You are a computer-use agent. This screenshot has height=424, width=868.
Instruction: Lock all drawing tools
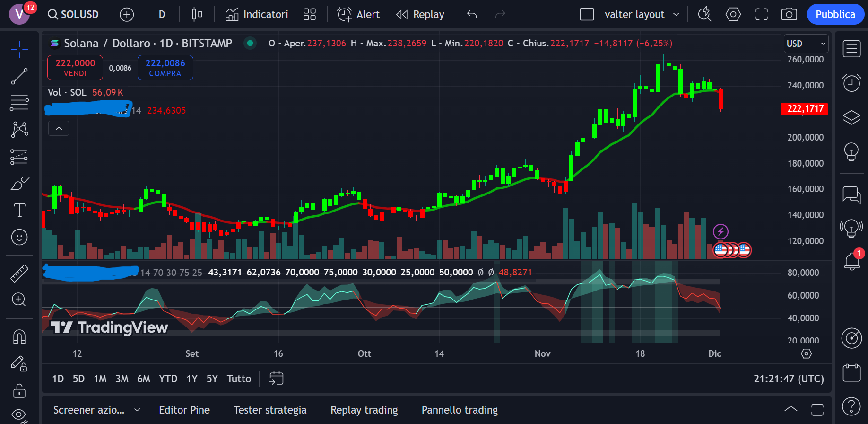click(x=19, y=390)
